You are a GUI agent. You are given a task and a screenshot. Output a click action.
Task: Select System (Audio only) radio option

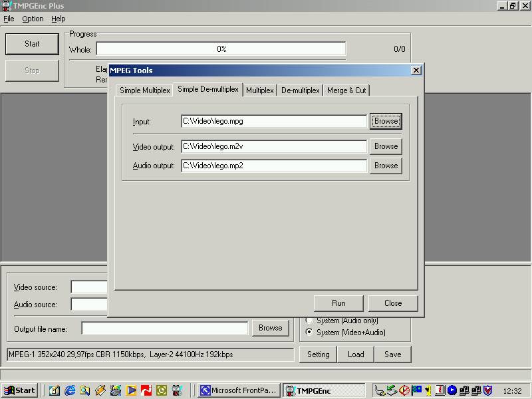[342, 321]
